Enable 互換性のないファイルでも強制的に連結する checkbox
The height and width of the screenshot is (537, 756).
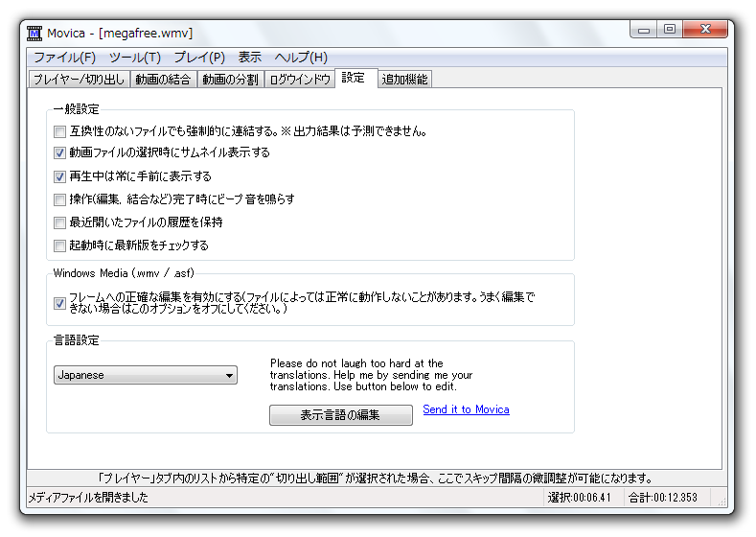pos(59,131)
